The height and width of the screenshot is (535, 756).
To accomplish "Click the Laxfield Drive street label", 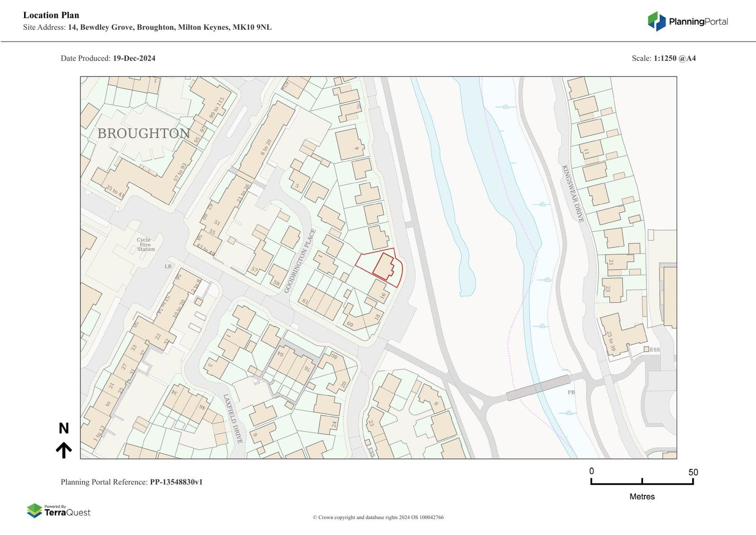I will pyautogui.click(x=233, y=419).
